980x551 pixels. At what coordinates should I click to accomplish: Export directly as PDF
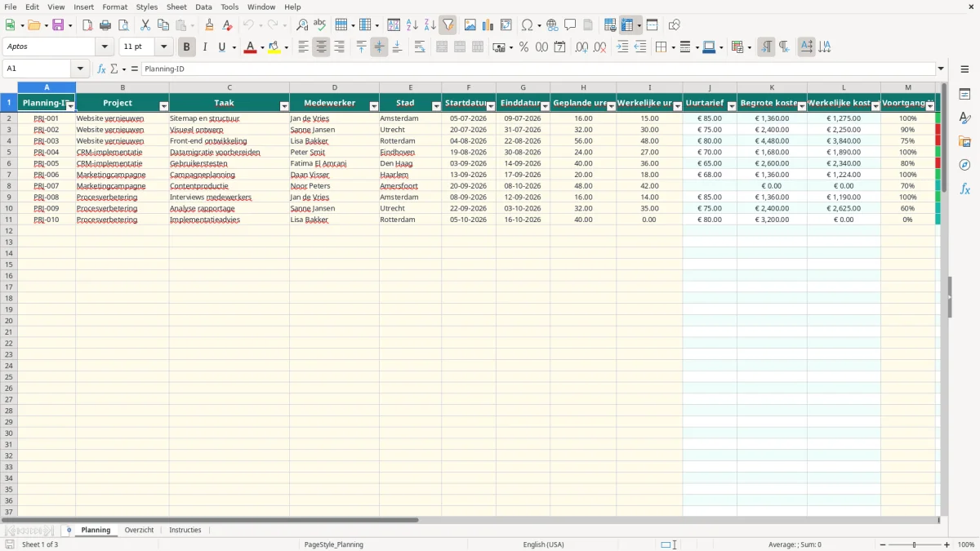click(x=87, y=25)
